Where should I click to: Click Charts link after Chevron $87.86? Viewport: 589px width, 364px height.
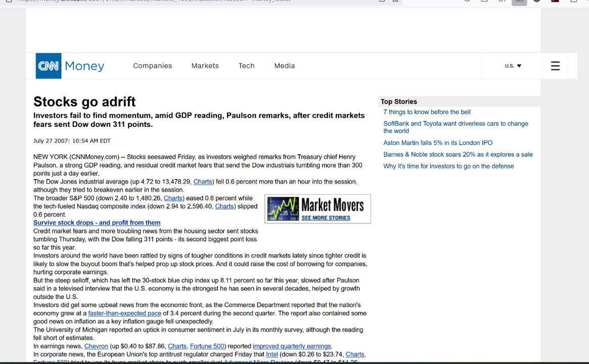(177, 346)
